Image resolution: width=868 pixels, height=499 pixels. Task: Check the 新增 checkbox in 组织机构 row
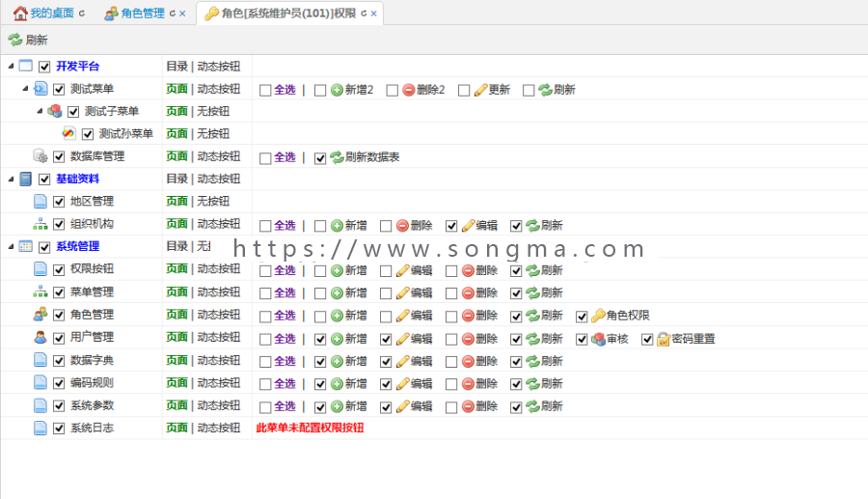320,226
